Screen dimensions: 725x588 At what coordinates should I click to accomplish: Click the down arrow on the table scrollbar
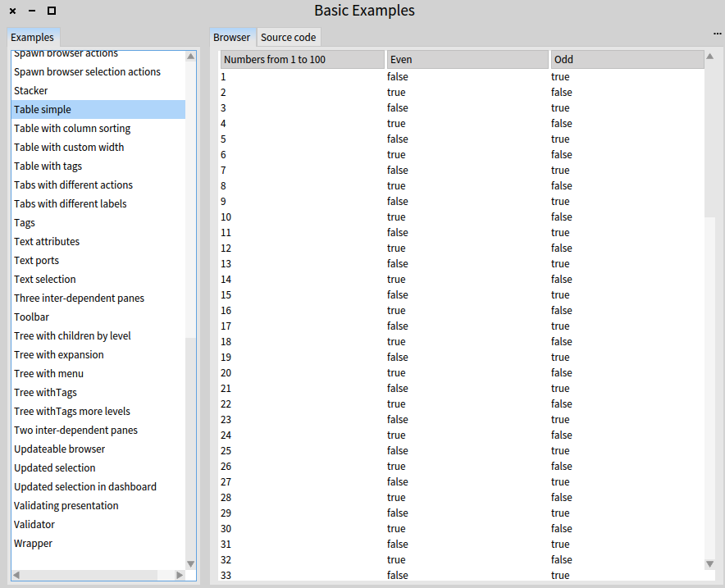tap(710, 563)
